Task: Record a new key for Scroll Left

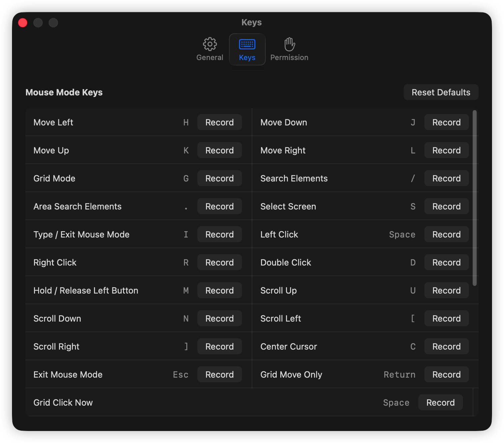Action: point(446,319)
